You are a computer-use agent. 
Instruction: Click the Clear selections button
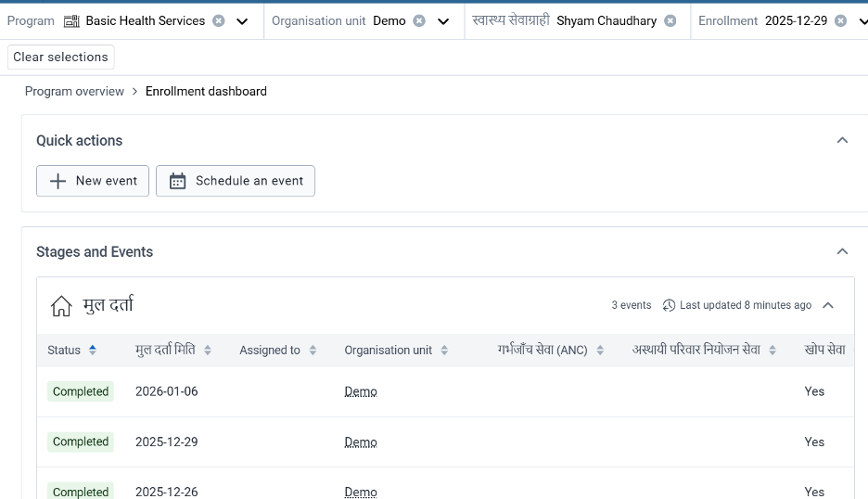tap(61, 57)
